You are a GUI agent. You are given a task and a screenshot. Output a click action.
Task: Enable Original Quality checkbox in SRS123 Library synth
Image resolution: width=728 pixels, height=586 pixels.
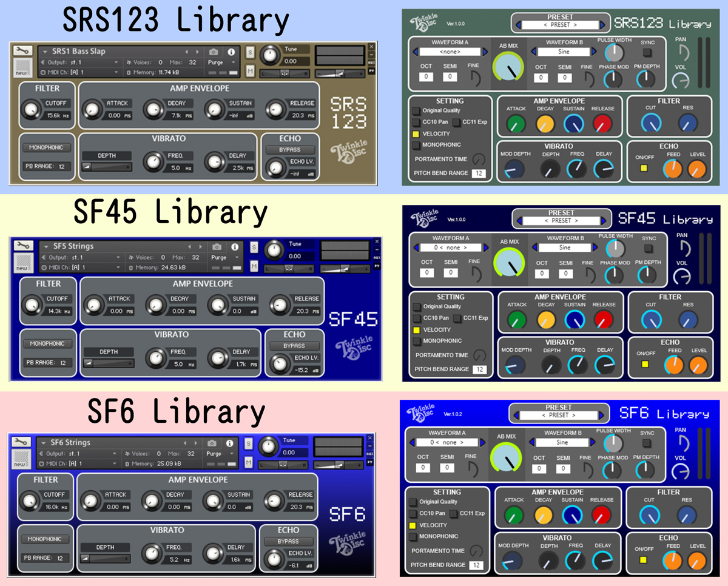pos(416,111)
